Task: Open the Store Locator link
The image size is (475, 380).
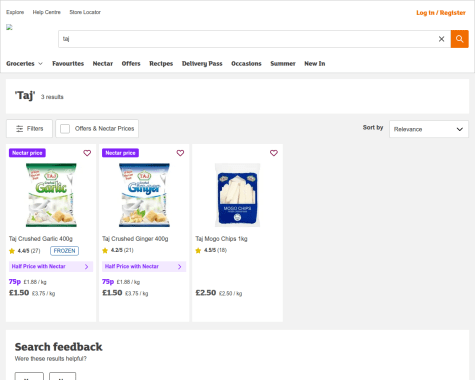Action: 85,12
